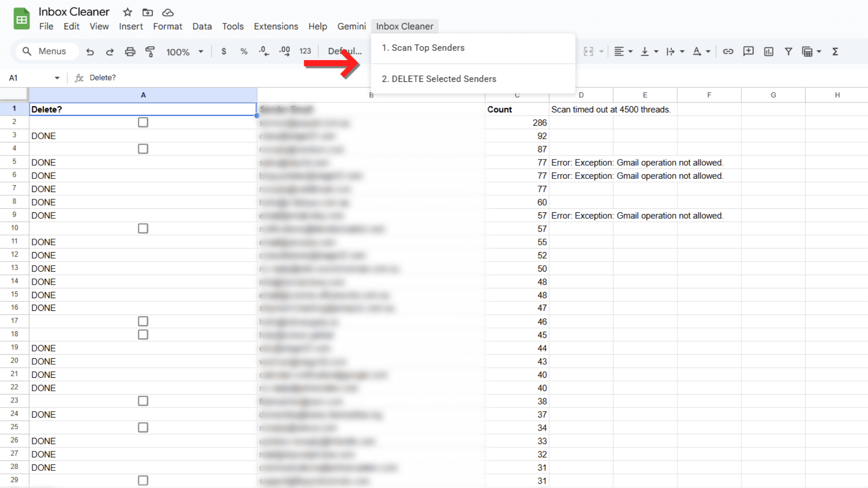Enable the checkbox in row 17
Screen dimensions: 868x488
point(143,321)
